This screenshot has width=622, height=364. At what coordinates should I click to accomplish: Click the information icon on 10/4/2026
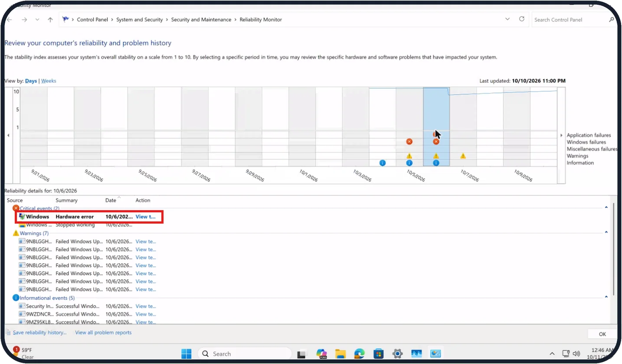(383, 163)
